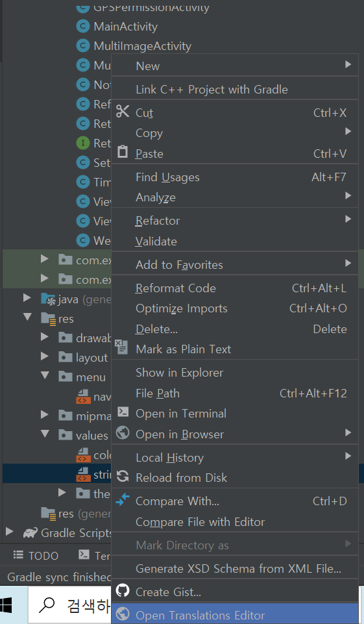Click the Compare With arrows icon
This screenshot has width=364, height=624.
[x=123, y=499]
